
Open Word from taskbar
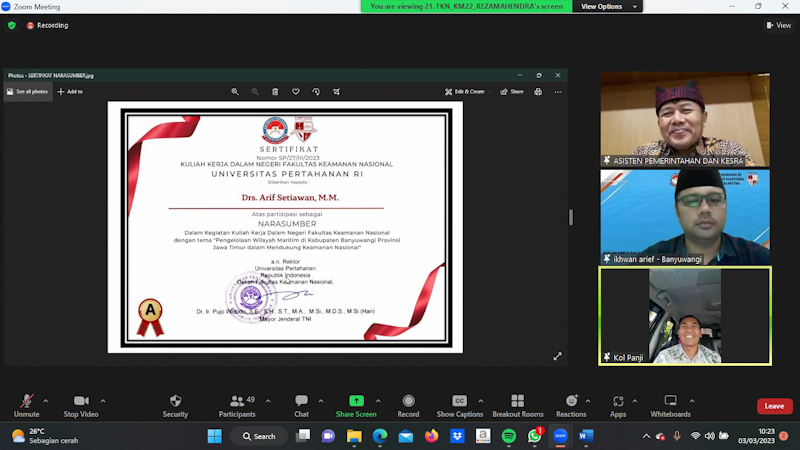click(586, 436)
